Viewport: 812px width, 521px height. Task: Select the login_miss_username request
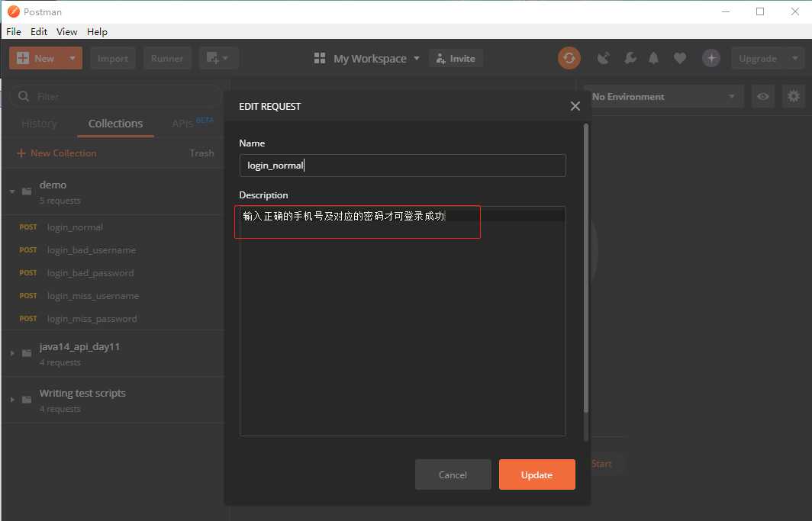pos(113,296)
